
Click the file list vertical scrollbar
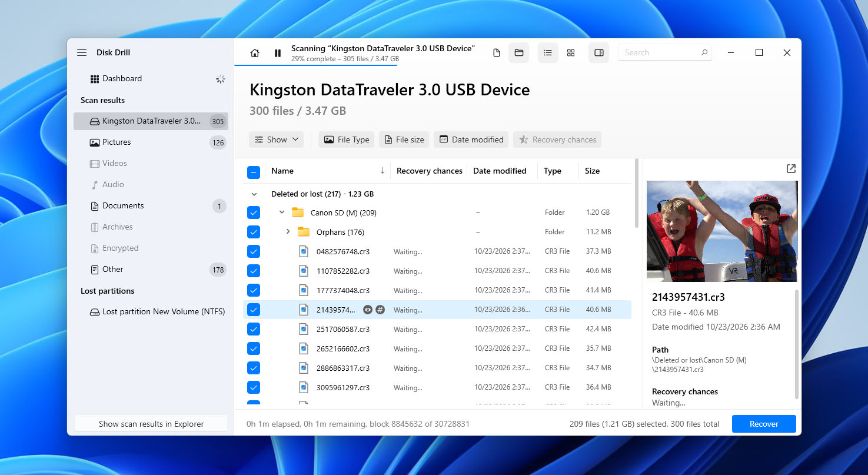point(636,193)
